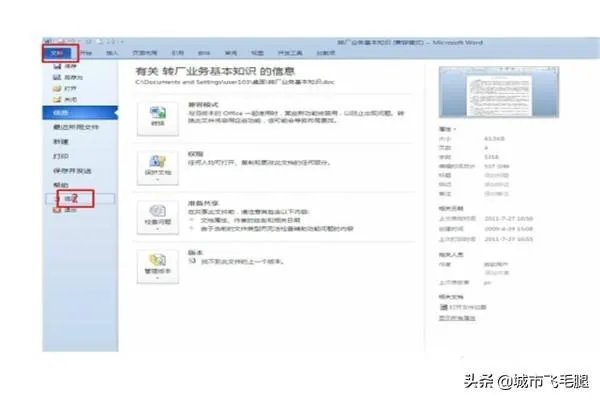Open the 加载项 (Add-ins) ribbon tab

pyautogui.click(x=326, y=53)
